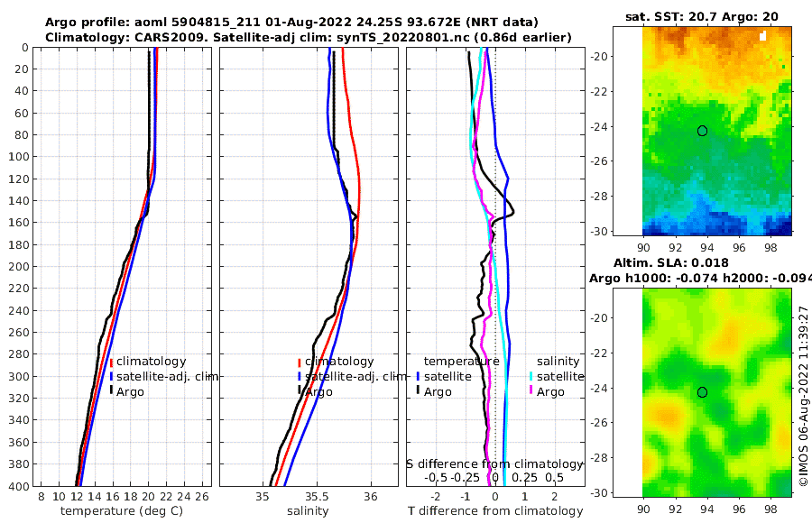Click red climatology swatch in temperature legend

coord(111,362)
